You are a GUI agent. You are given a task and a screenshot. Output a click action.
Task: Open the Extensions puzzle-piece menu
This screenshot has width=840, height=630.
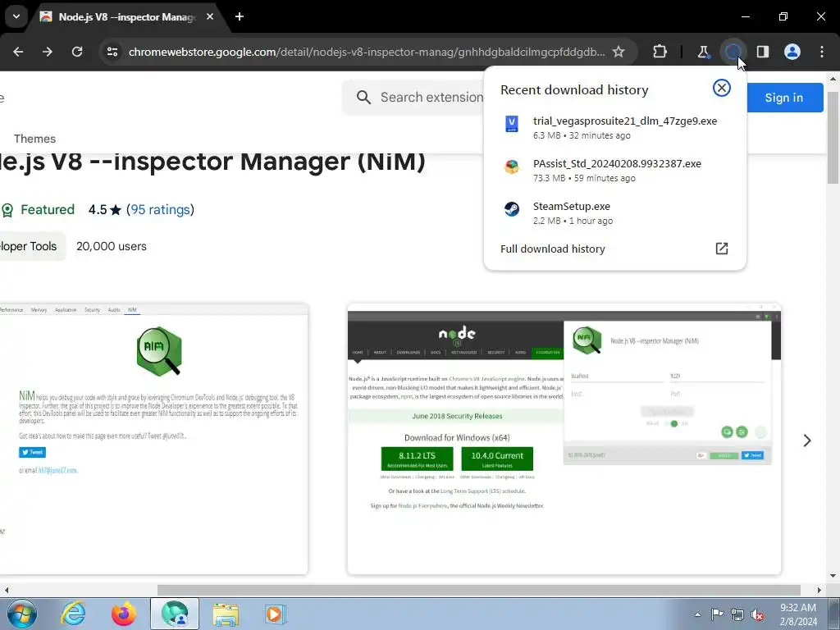click(x=660, y=52)
